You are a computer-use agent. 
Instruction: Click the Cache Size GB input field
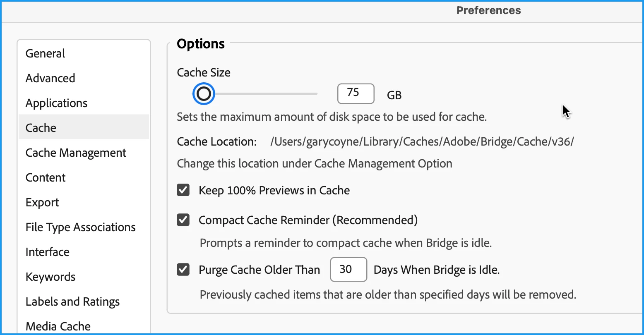point(356,93)
